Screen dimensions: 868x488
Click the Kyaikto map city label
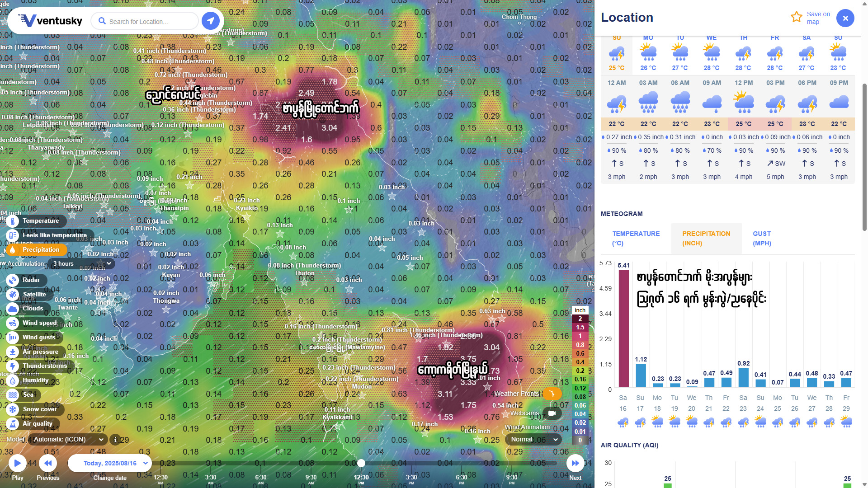(x=246, y=208)
